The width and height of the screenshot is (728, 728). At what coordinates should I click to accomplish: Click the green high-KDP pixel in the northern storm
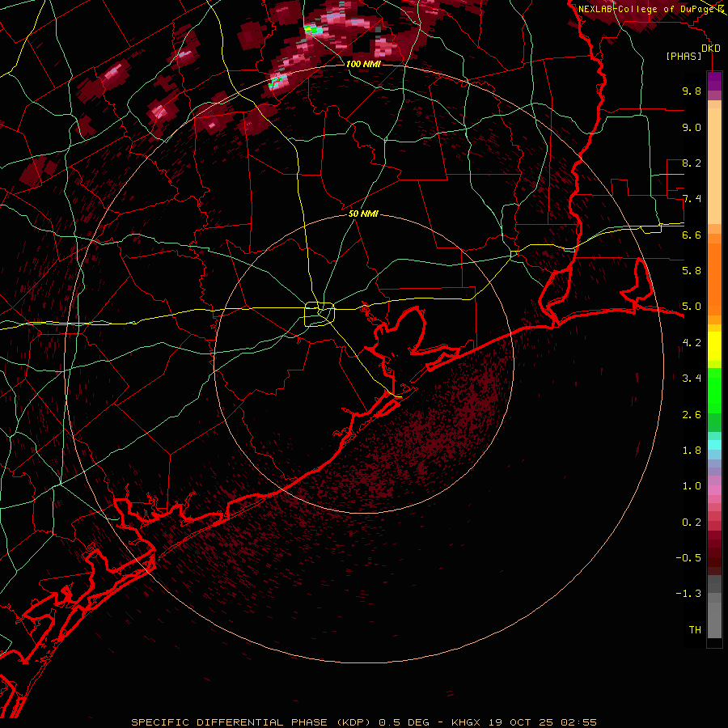tap(313, 30)
